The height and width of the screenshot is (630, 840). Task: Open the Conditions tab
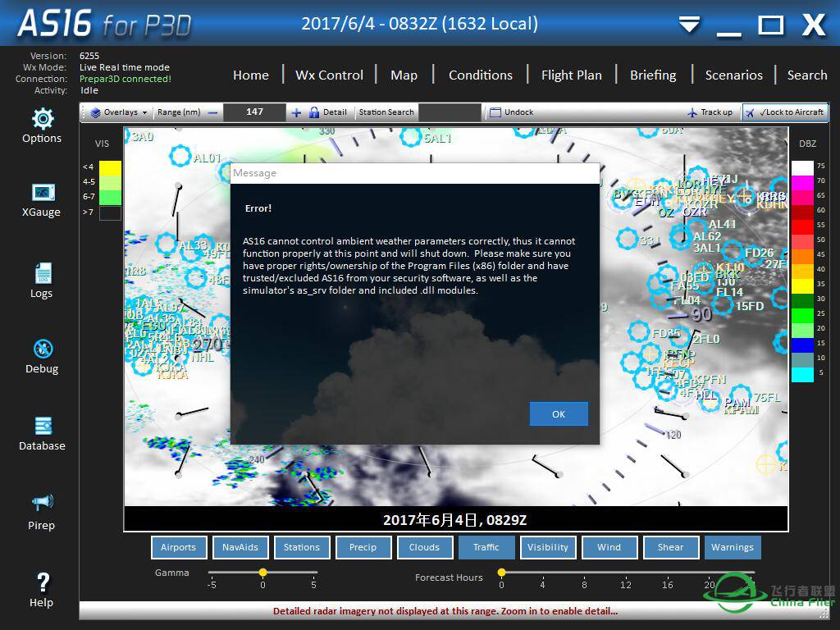481,75
